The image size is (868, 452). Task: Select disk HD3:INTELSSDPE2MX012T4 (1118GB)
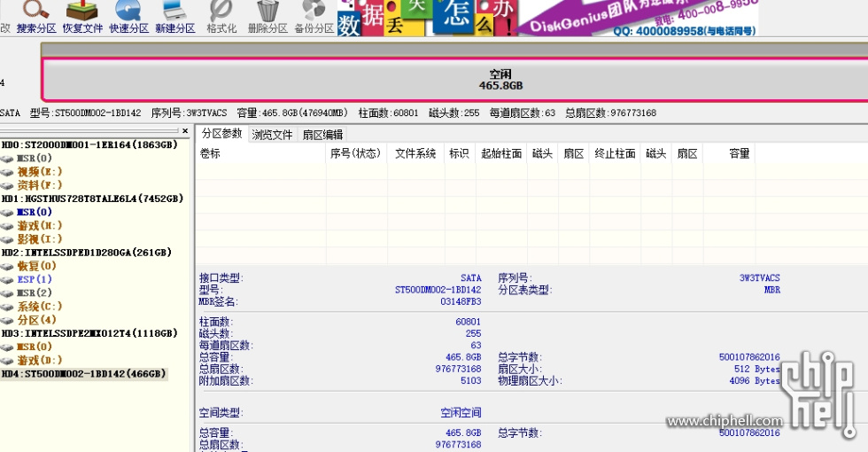(x=89, y=333)
